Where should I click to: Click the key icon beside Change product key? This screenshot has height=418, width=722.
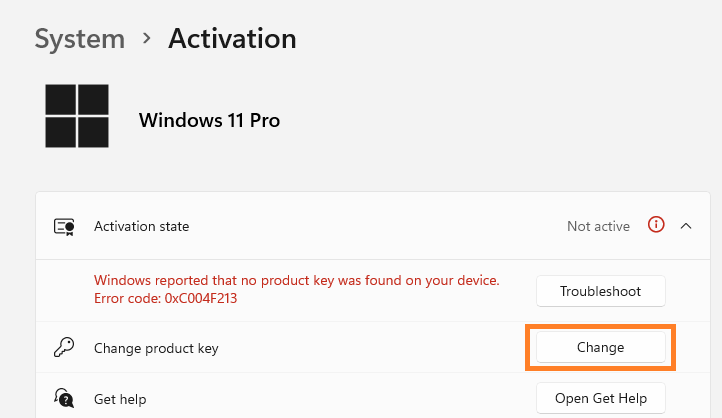64,348
